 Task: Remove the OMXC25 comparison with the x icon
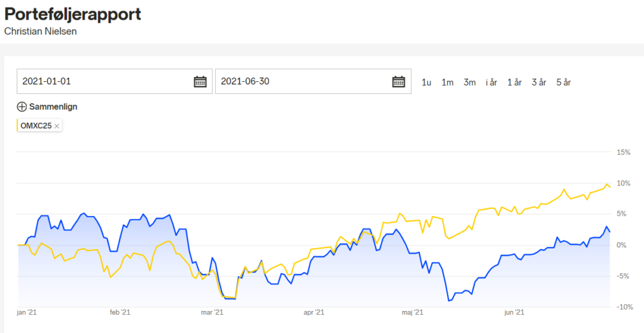(x=57, y=126)
